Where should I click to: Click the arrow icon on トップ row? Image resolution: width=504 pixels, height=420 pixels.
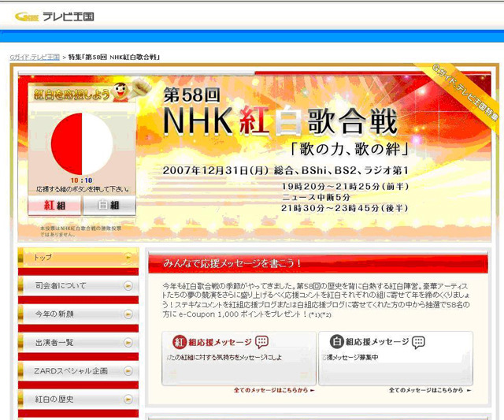tap(128, 257)
